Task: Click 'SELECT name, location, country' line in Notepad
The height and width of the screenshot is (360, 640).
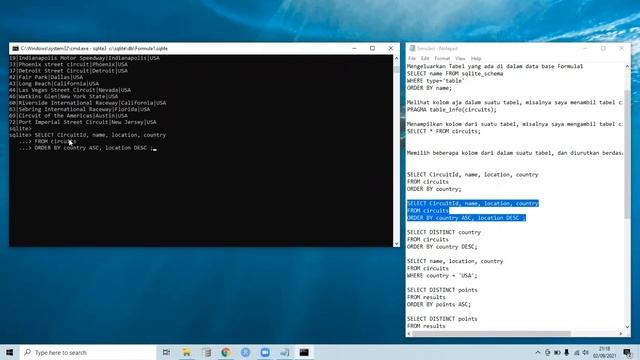Action: coord(455,261)
